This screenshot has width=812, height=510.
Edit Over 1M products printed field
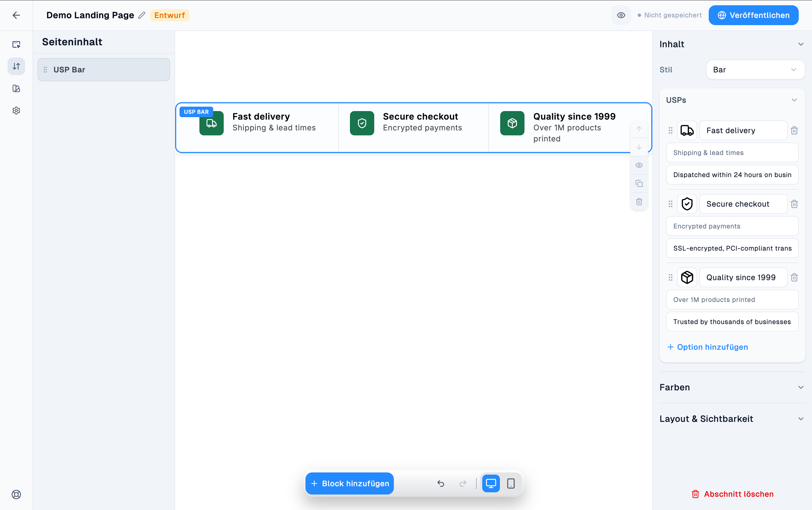(732, 299)
